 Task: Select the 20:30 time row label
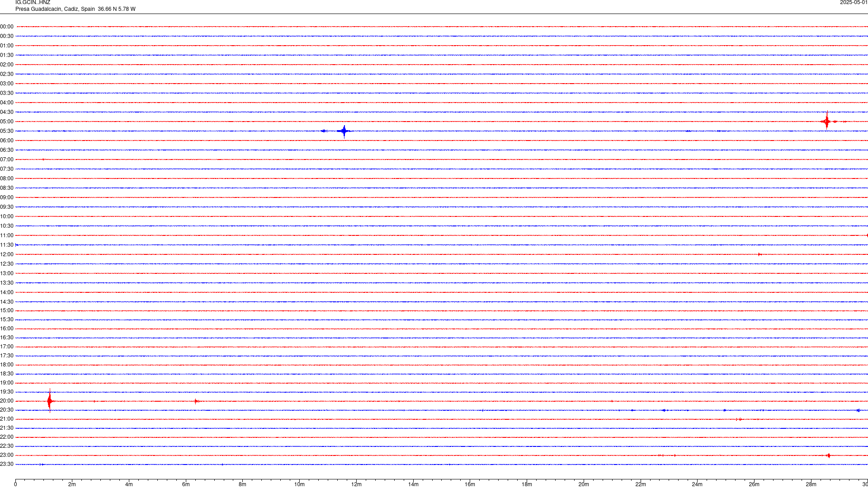pos(7,410)
